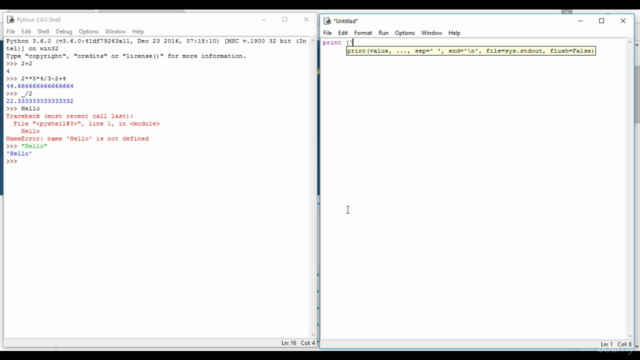Image resolution: width=640 pixels, height=360 pixels.
Task: Click Ln: 1 in editor status bar
Action: point(607,344)
